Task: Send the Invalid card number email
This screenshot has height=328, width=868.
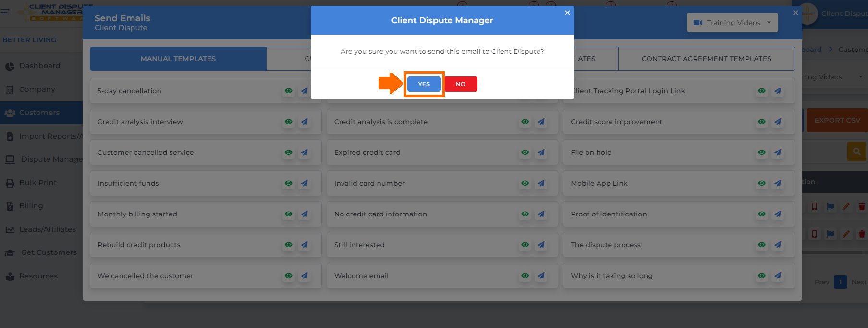Action: [x=541, y=183]
